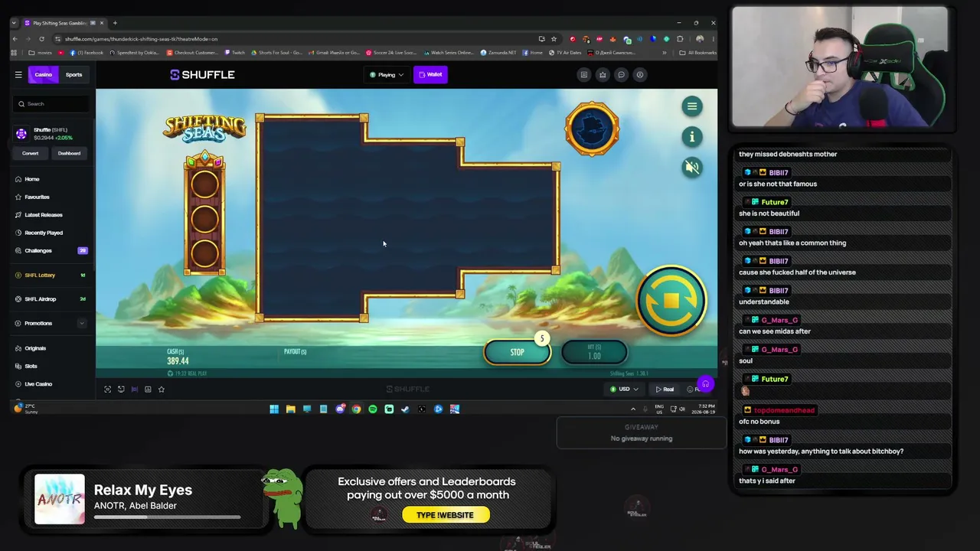980x551 pixels.
Task: Open the bet slip list icon
Action: point(584,74)
